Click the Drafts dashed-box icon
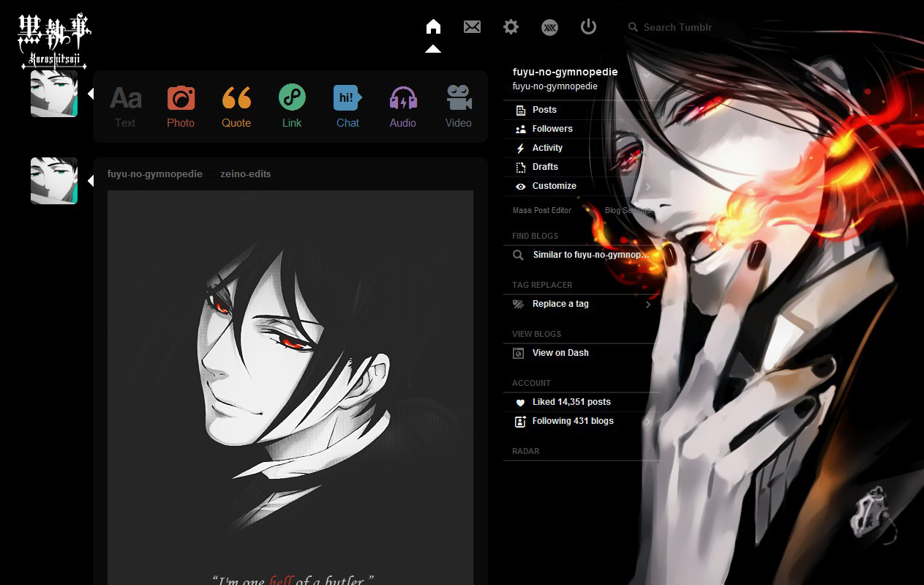The width and height of the screenshot is (924, 585). pos(521,167)
